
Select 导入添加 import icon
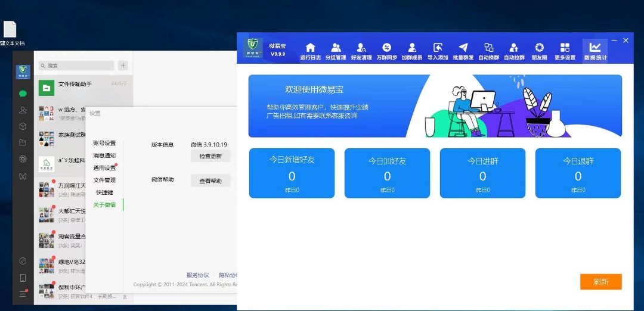pyautogui.click(x=438, y=51)
